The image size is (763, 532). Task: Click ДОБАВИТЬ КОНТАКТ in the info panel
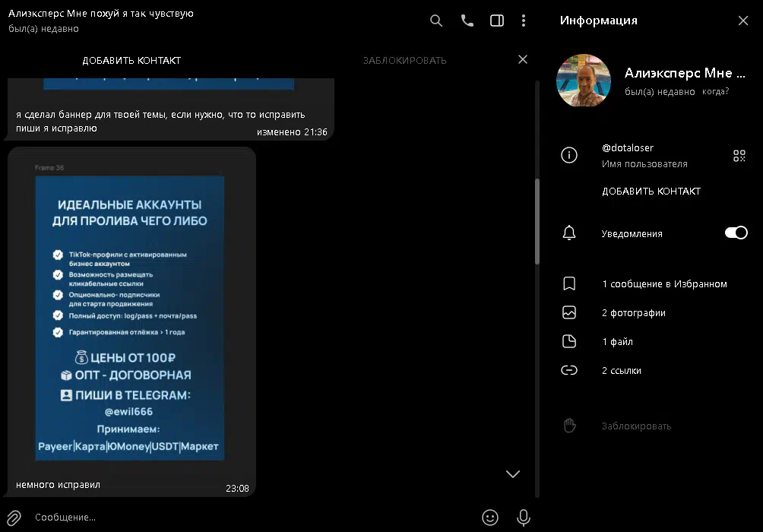pyautogui.click(x=651, y=192)
